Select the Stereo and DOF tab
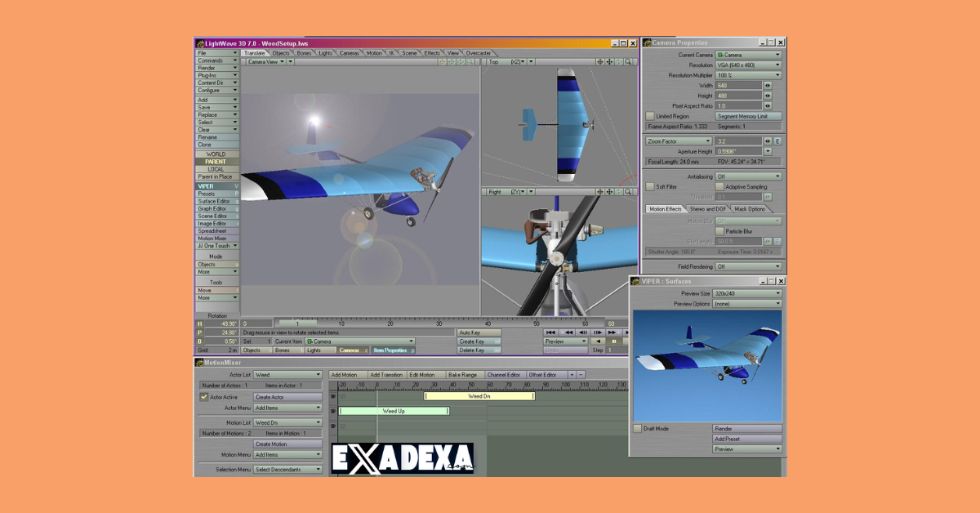980x513 pixels. [707, 209]
